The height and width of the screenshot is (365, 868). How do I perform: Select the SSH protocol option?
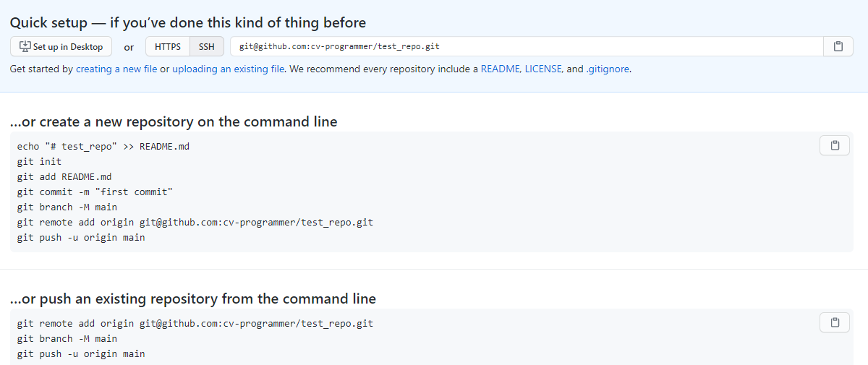pos(207,46)
